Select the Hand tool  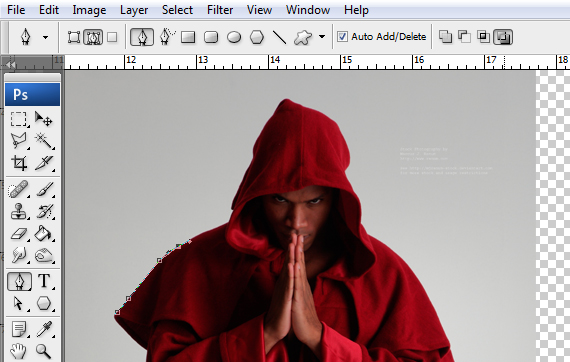point(19,351)
